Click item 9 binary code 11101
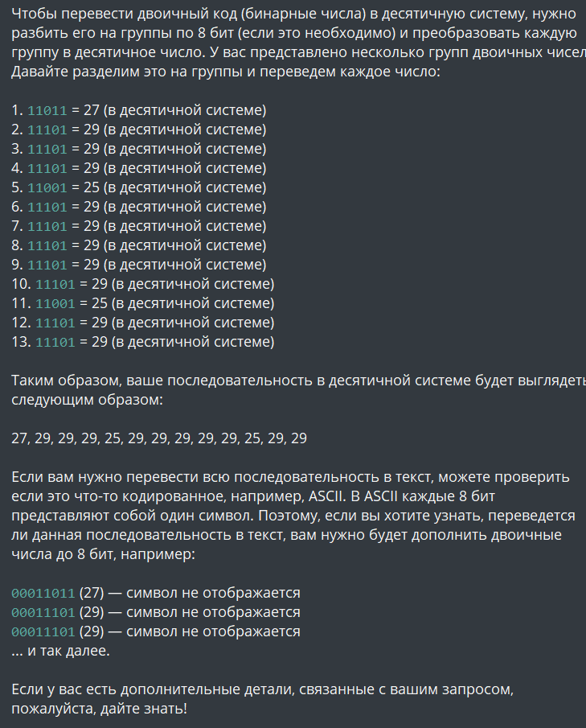Viewport: 586px width, 728px height. coord(47,265)
